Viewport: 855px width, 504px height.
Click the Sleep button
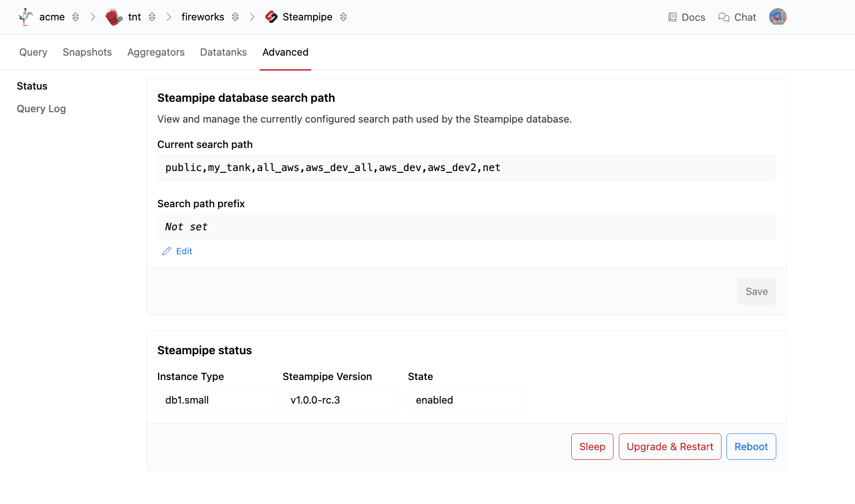[592, 447]
